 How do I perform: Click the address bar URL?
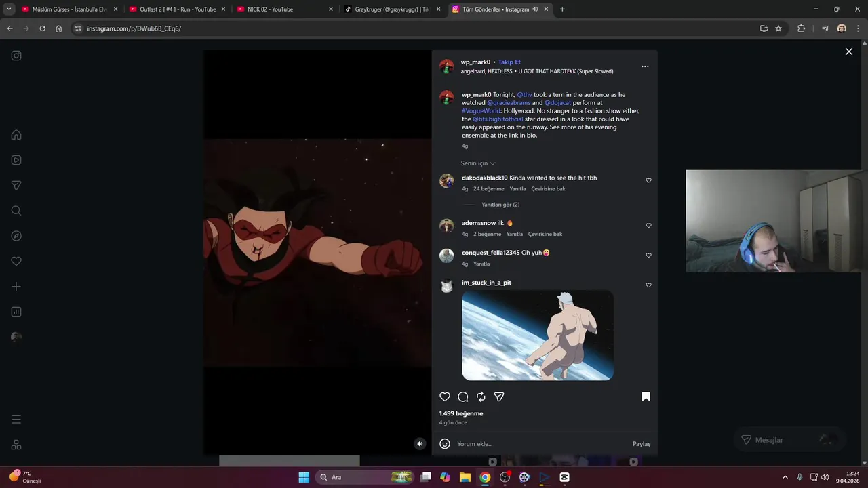point(134,28)
